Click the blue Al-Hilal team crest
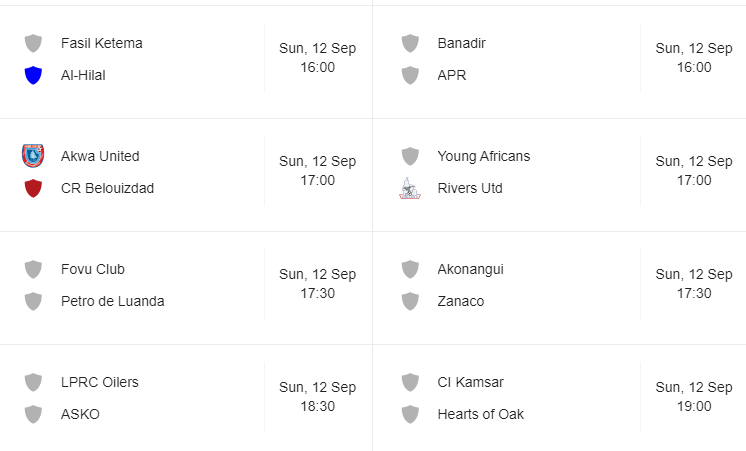Viewport: 746px width, 451px height. pyautogui.click(x=33, y=75)
